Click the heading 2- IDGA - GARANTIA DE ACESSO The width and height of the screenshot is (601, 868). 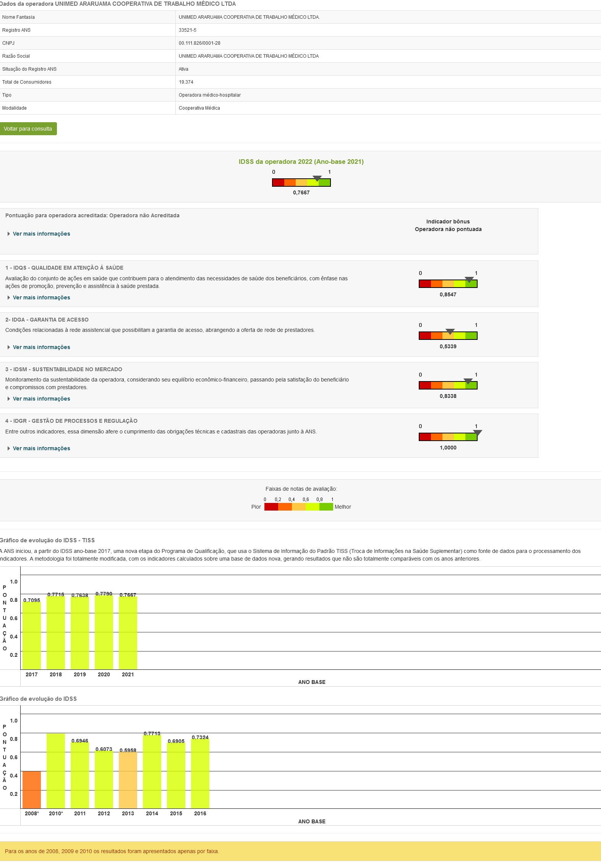(x=47, y=320)
